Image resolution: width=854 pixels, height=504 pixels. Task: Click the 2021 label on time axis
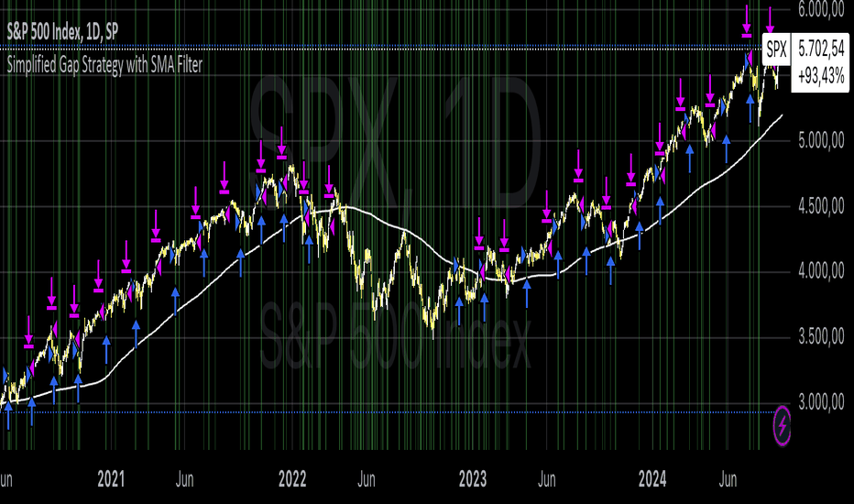coord(111,479)
